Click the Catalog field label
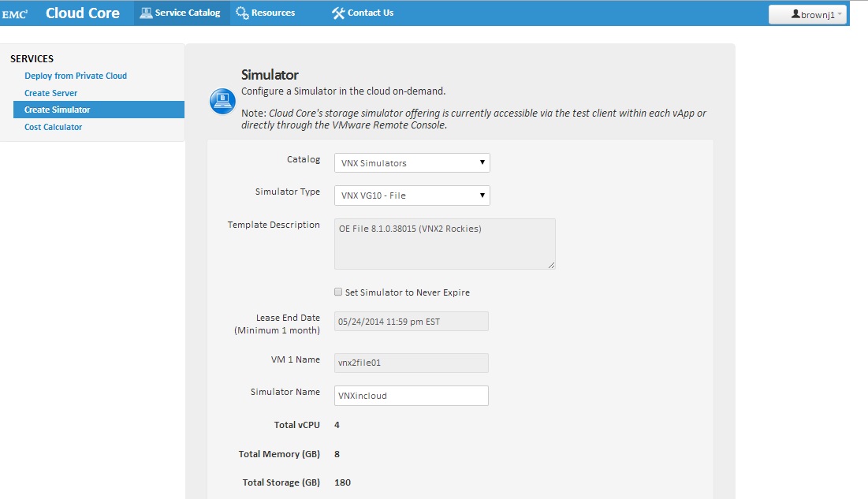The height and width of the screenshot is (499, 868). pyautogui.click(x=304, y=159)
